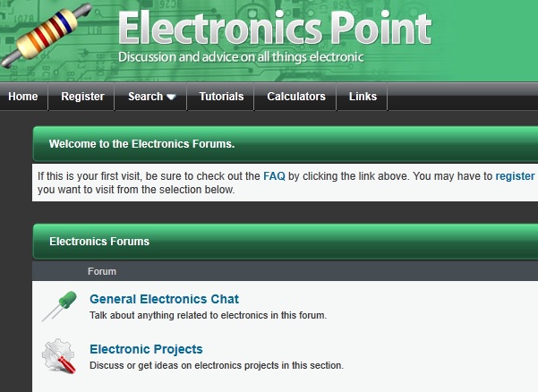Click the Electronics Point site title
538x392 pixels.
[x=274, y=29]
